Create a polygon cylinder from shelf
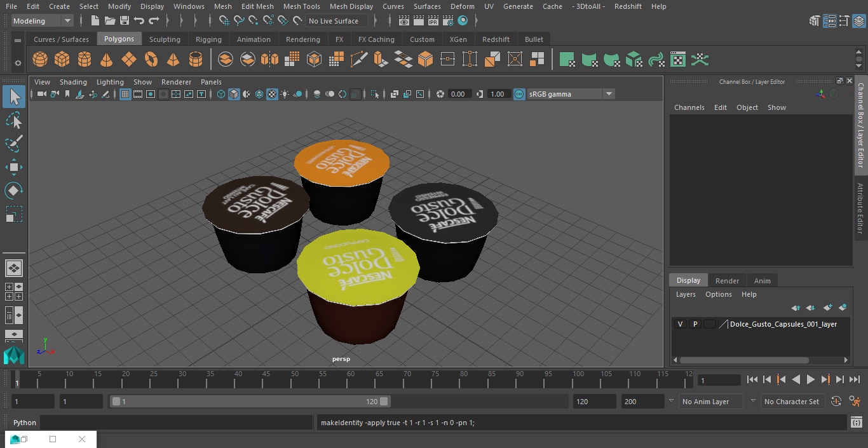Viewport: 868px width, 448px height. tap(85, 60)
